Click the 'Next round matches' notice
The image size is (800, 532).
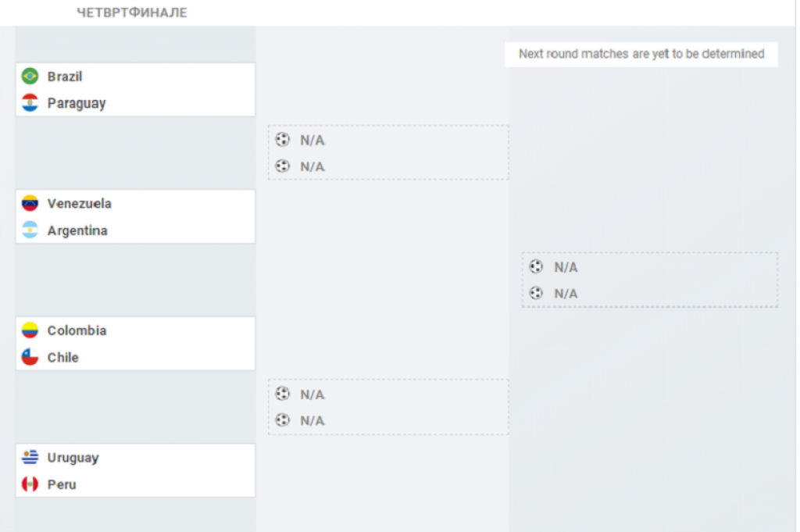click(x=641, y=55)
